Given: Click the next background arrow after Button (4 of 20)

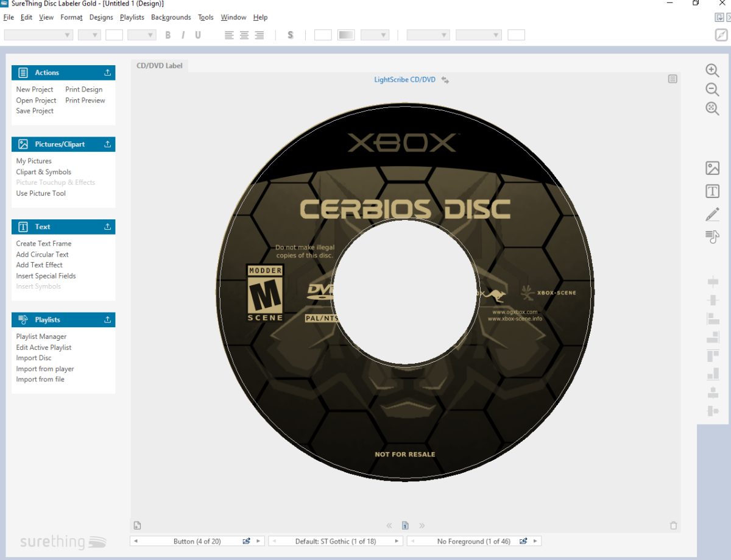Looking at the screenshot, I should coord(258,541).
